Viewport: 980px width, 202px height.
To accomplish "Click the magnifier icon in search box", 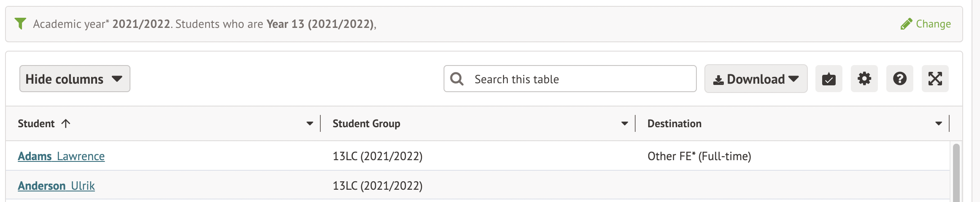I will [457, 79].
